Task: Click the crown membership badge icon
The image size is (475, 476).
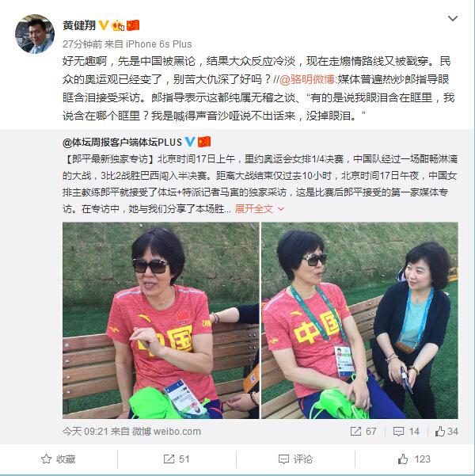Action: pos(118,25)
